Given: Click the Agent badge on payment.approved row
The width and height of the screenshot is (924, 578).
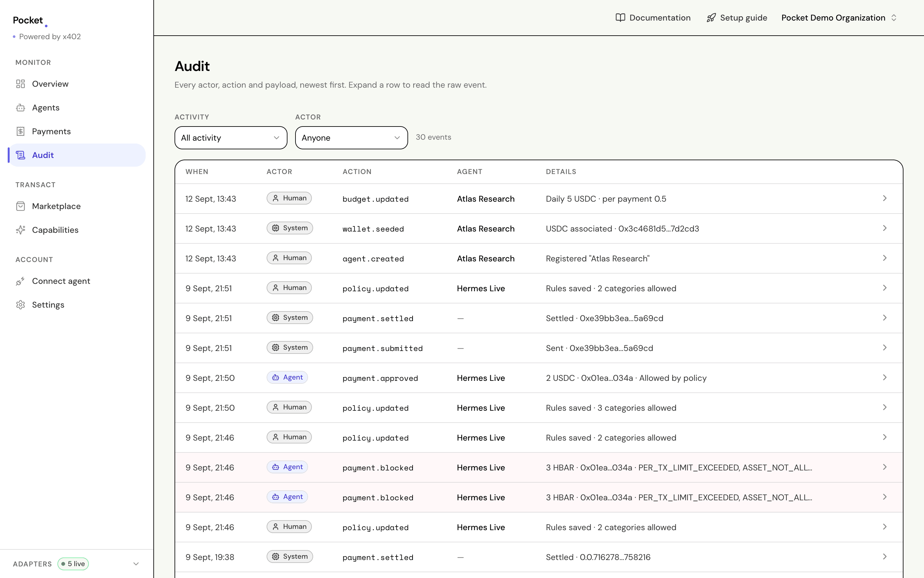Looking at the screenshot, I should click(287, 377).
